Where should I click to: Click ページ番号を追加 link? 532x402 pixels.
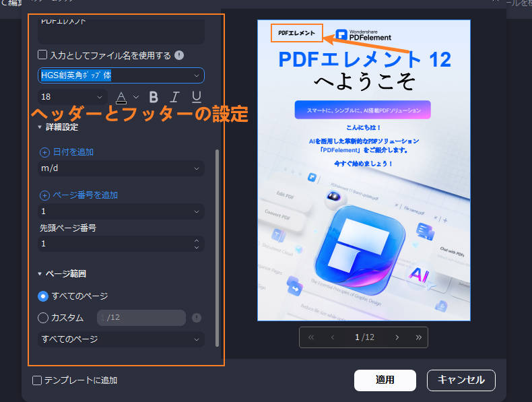pyautogui.click(x=86, y=195)
